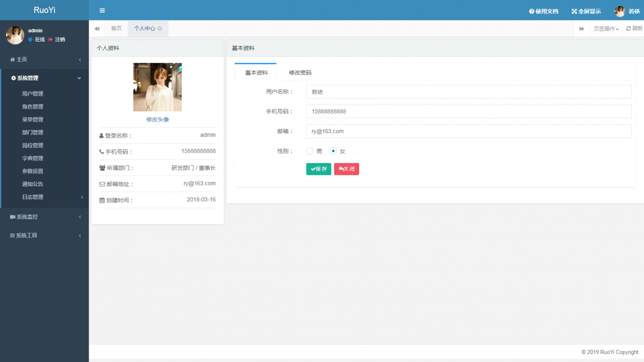Open the top-right 若依 user avatar

(620, 11)
